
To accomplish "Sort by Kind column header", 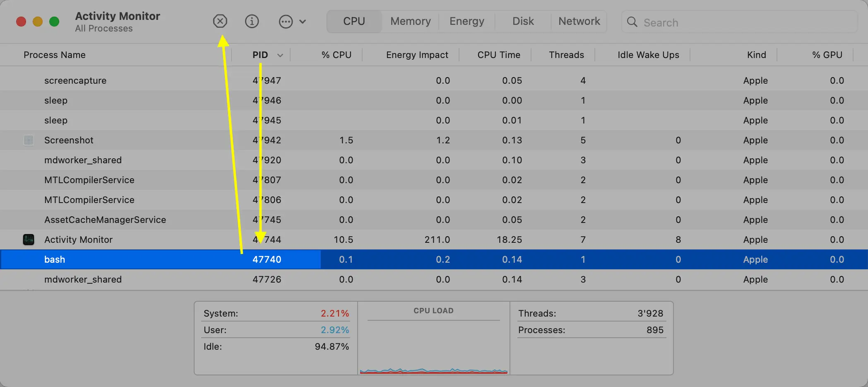I will click(x=756, y=55).
